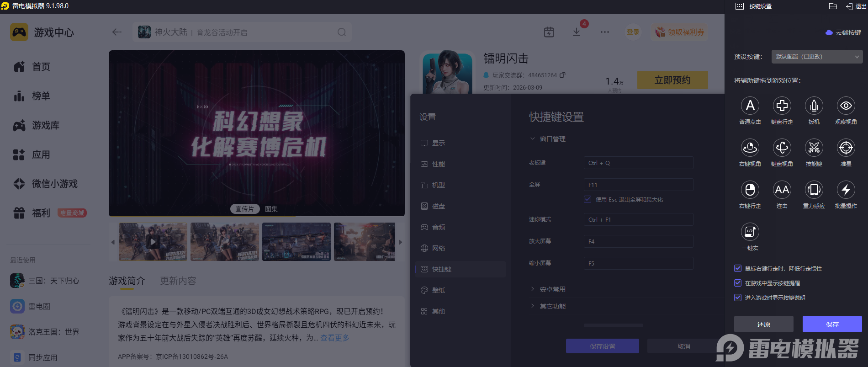The image size is (868, 367).
Task: Open the keymap folder icon in title bar
Action: [x=833, y=6]
